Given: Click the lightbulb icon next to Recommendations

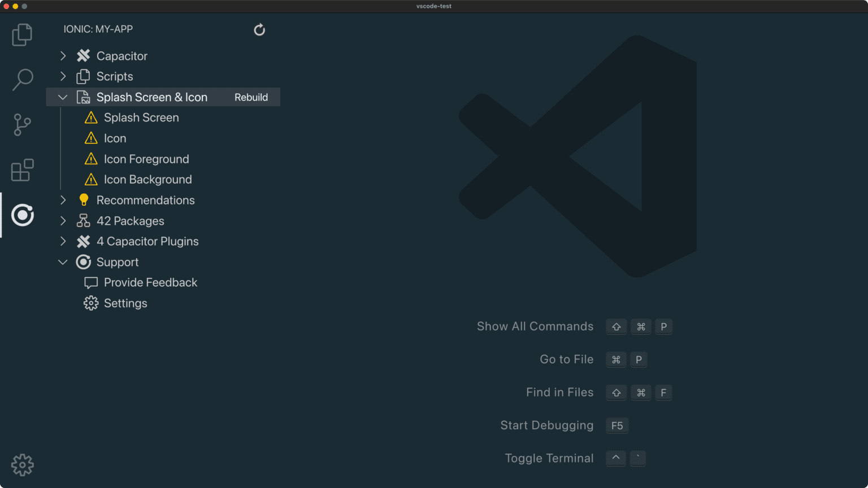Looking at the screenshot, I should click(x=83, y=199).
